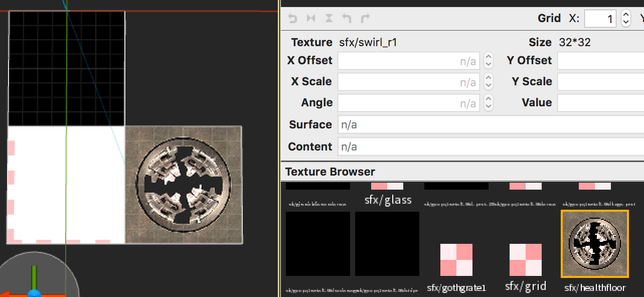Increment X Offset with its up arrow
Image resolution: width=644 pixels, height=297 pixels.
pyautogui.click(x=488, y=57)
